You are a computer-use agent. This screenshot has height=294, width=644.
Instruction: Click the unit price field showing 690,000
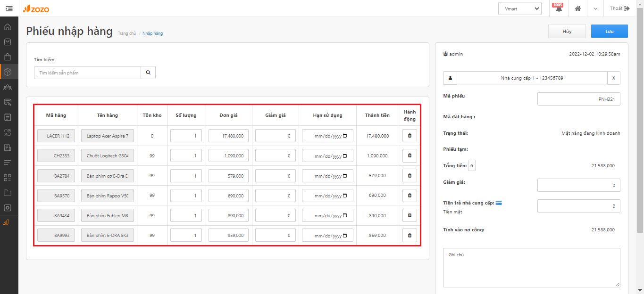(x=228, y=196)
